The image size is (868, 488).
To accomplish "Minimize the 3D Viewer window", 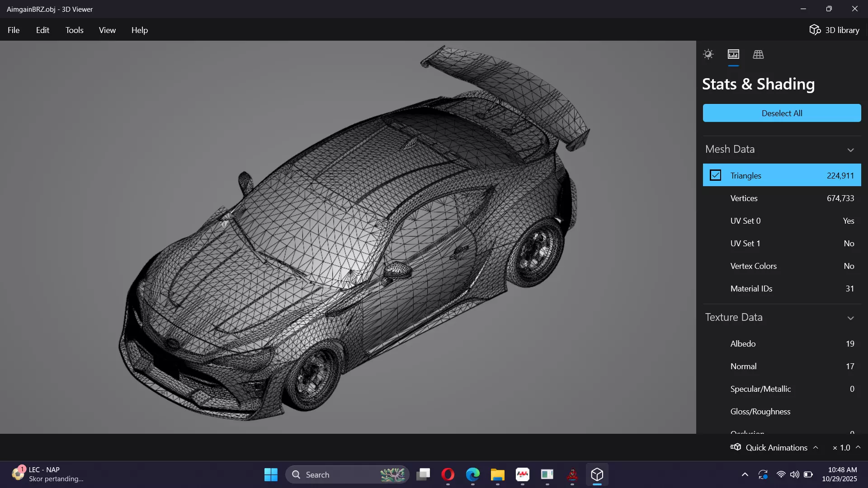I will [803, 9].
